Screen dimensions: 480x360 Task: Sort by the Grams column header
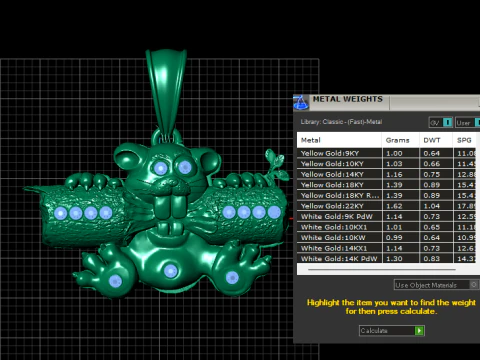point(400,140)
